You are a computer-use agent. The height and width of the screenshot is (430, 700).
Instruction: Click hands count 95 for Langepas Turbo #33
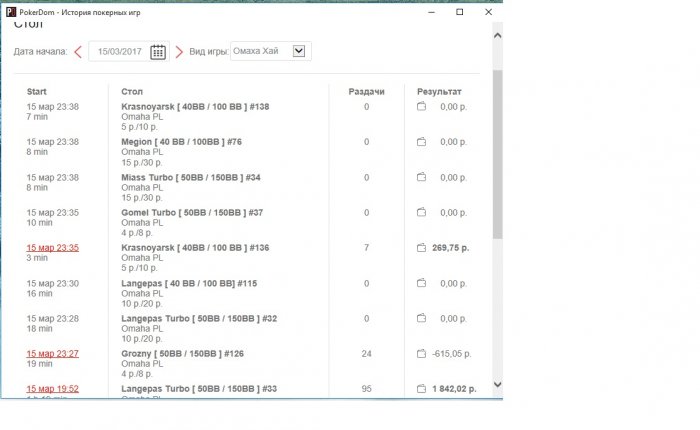[x=367, y=389]
